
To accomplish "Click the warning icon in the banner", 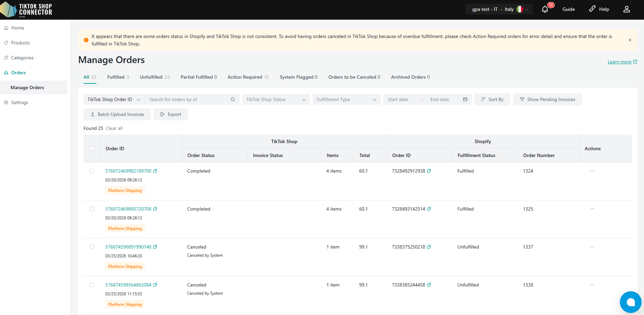I will tap(86, 40).
